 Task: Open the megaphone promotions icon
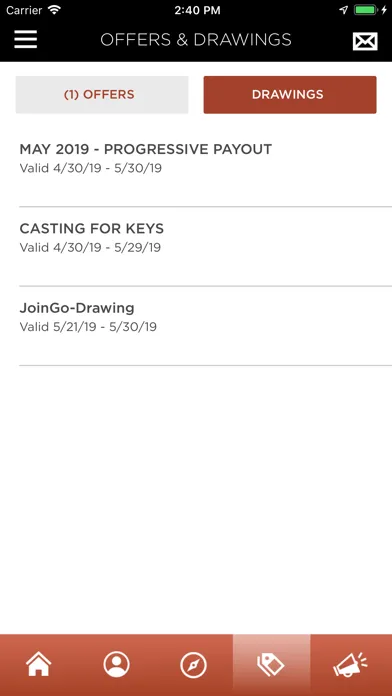(x=350, y=665)
